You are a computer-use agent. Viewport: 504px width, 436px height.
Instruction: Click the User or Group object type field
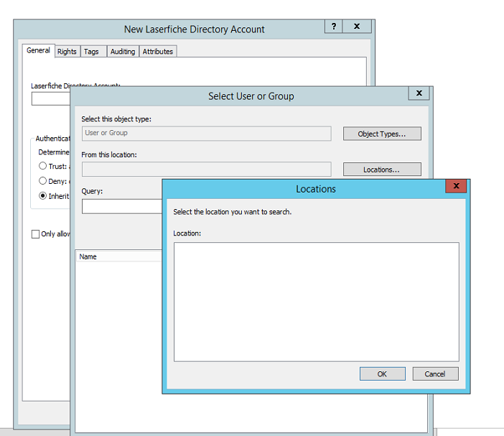click(x=206, y=134)
